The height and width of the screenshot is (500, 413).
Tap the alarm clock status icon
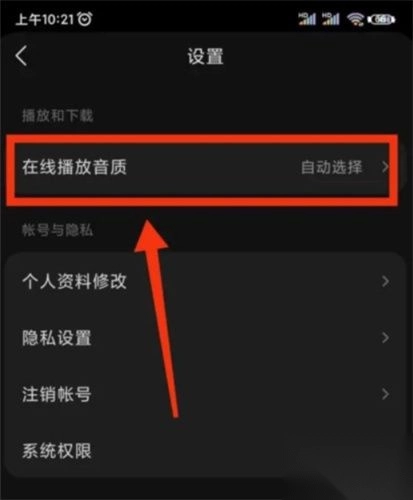[x=85, y=19]
